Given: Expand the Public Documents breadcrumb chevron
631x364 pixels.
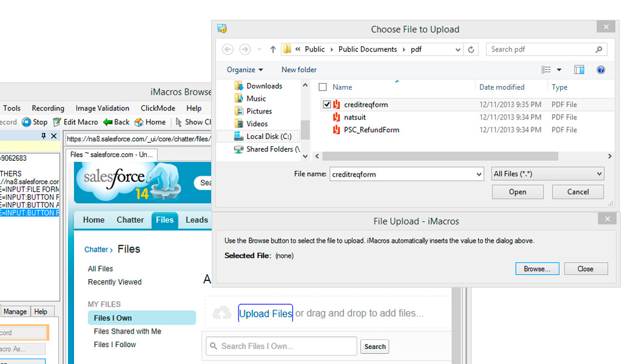Looking at the screenshot, I should point(404,50).
